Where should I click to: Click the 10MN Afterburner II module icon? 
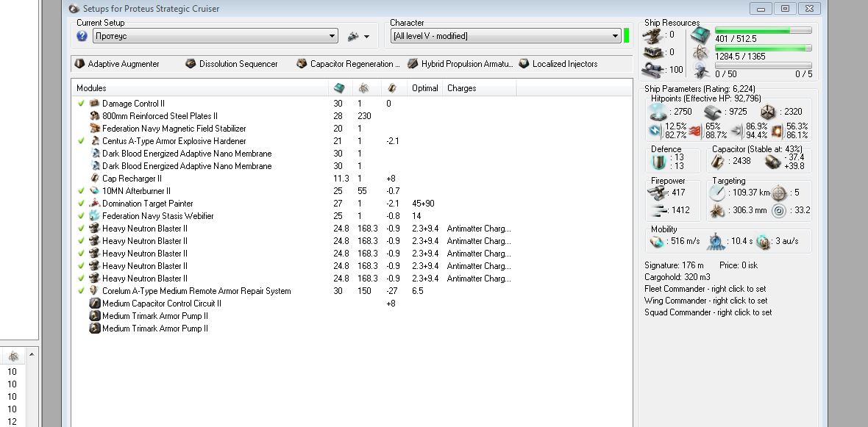[94, 191]
